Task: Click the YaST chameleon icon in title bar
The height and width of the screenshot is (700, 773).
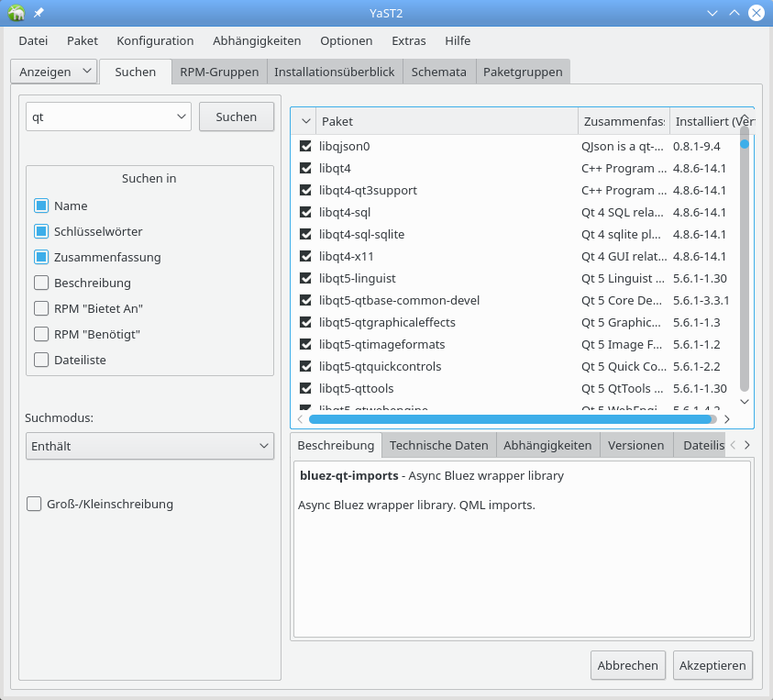Action: pyautogui.click(x=17, y=13)
